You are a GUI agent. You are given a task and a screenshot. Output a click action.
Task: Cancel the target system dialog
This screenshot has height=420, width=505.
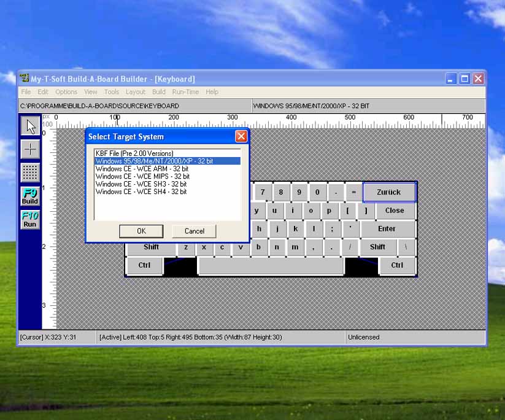coord(194,231)
